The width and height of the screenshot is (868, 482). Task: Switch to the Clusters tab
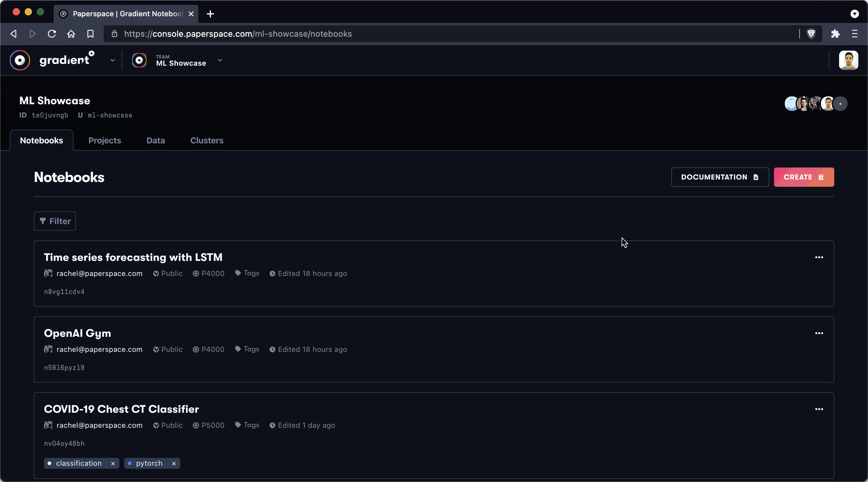point(206,140)
